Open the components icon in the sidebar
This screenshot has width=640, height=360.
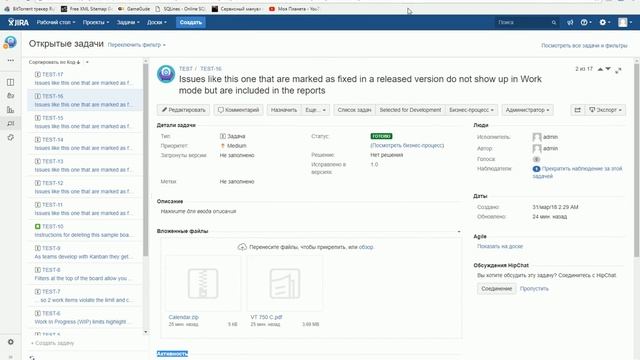click(11, 138)
